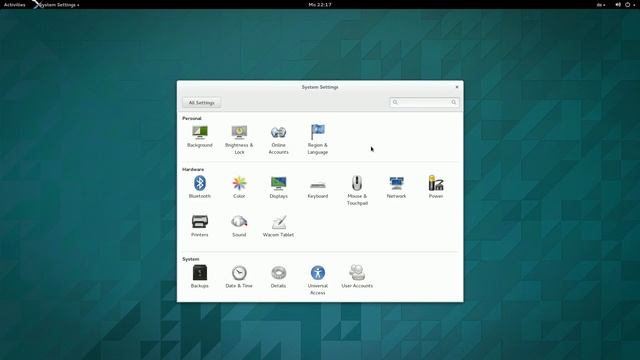
Task: Open the Sound settings panel
Action: (239, 226)
